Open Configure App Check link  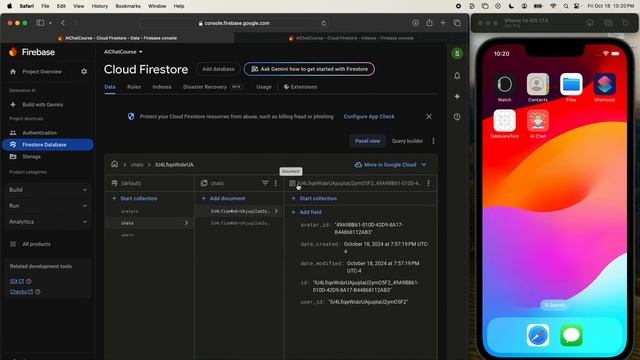pyautogui.click(x=369, y=116)
